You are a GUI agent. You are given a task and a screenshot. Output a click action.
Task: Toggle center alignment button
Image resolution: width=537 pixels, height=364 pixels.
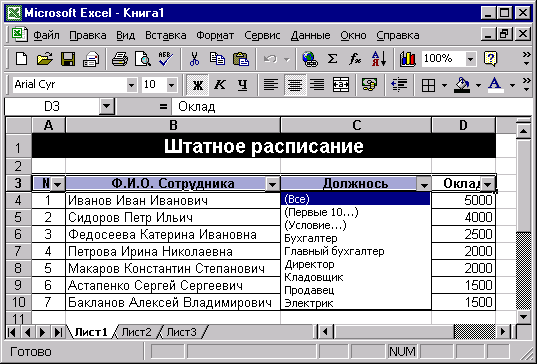coord(295,85)
